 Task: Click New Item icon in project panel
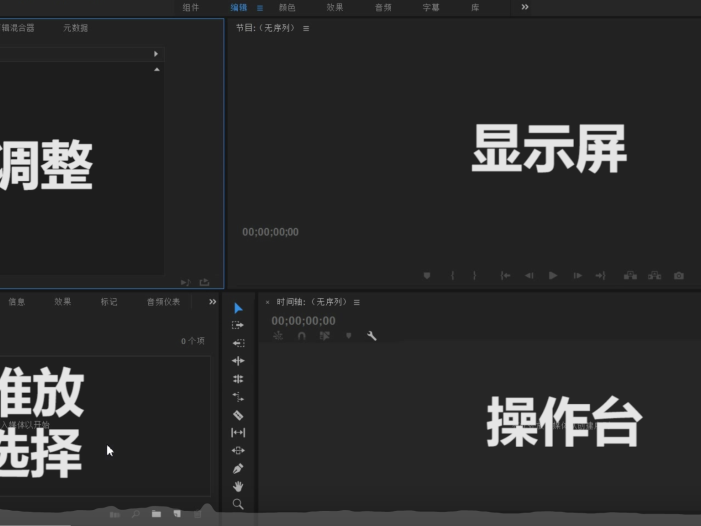(177, 513)
